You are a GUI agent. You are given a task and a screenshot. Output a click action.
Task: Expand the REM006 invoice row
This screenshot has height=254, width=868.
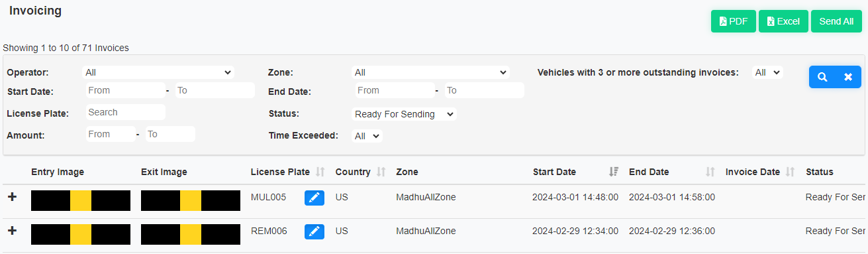(12, 231)
